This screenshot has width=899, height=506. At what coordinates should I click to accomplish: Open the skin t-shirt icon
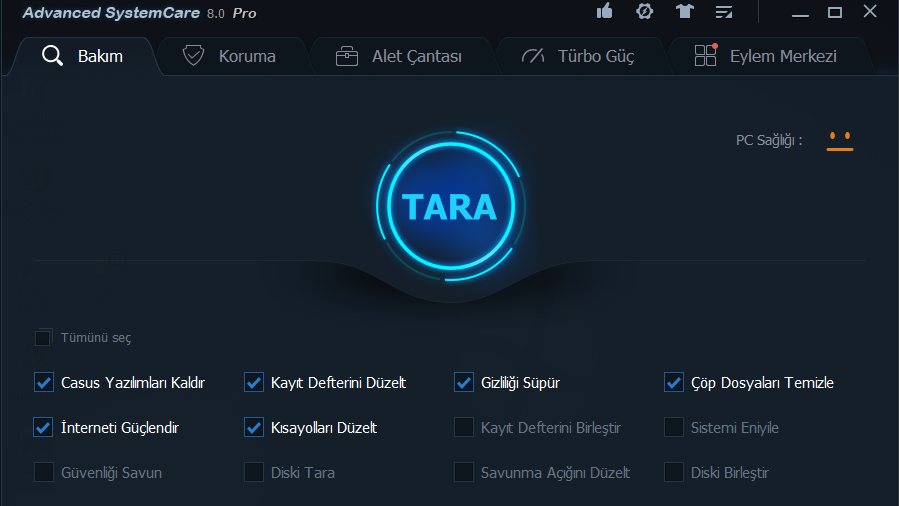pyautogui.click(x=685, y=11)
